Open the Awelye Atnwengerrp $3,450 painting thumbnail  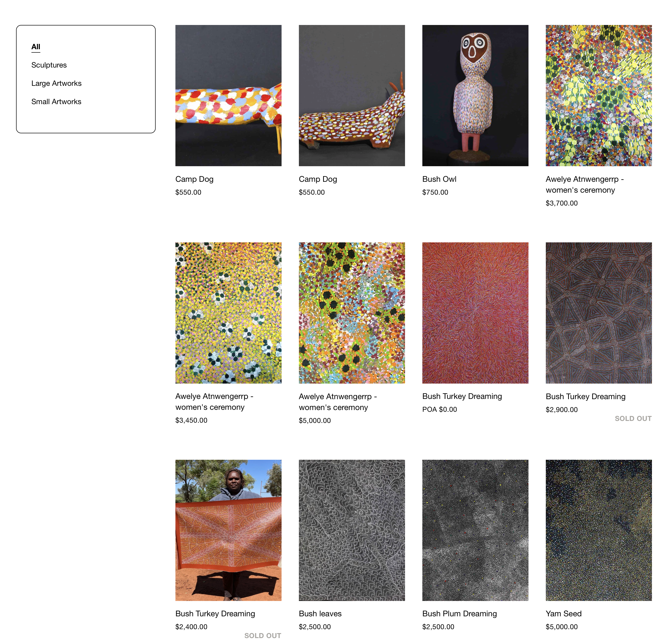pyautogui.click(x=228, y=313)
